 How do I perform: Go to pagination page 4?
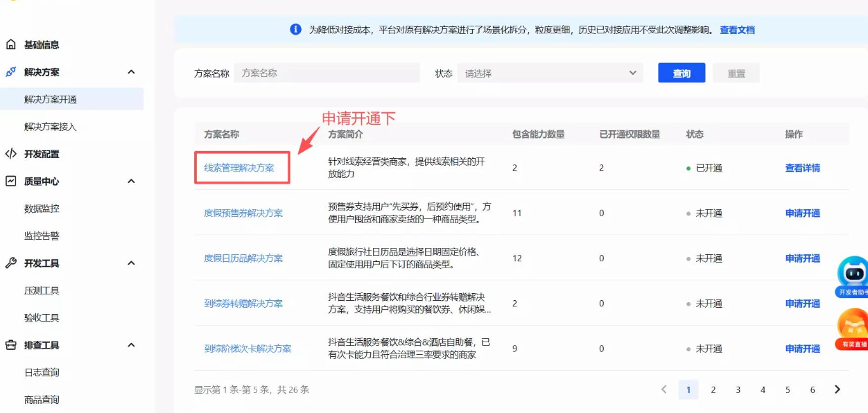pyautogui.click(x=763, y=390)
